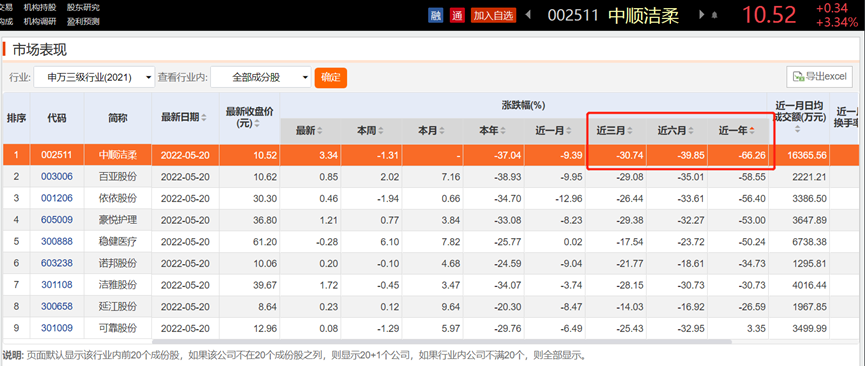Viewport: 865px width, 366px height.
Task: Sort by 本周 change column
Action: (x=381, y=131)
